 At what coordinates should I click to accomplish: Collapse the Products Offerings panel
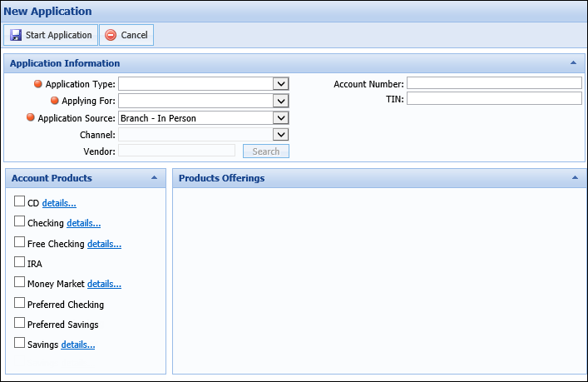(x=575, y=177)
